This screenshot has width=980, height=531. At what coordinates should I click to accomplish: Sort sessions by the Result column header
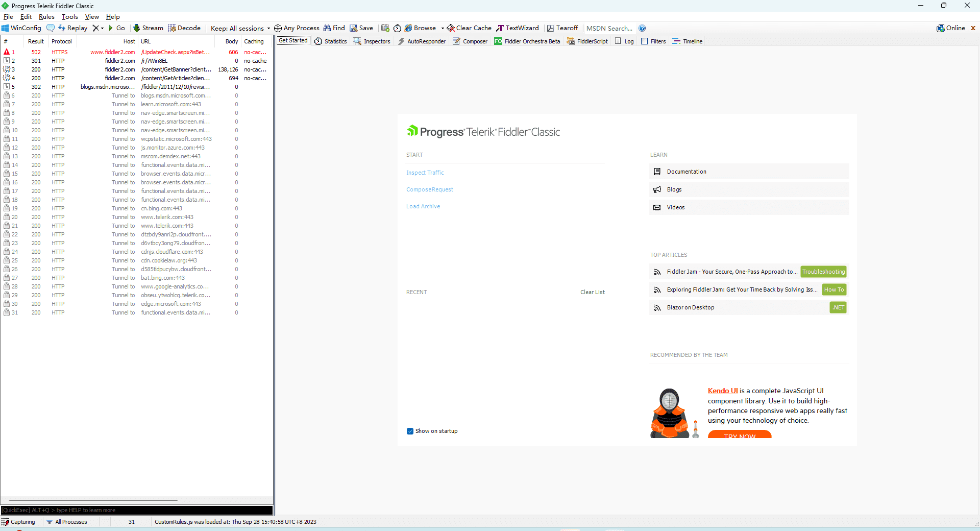(x=36, y=41)
